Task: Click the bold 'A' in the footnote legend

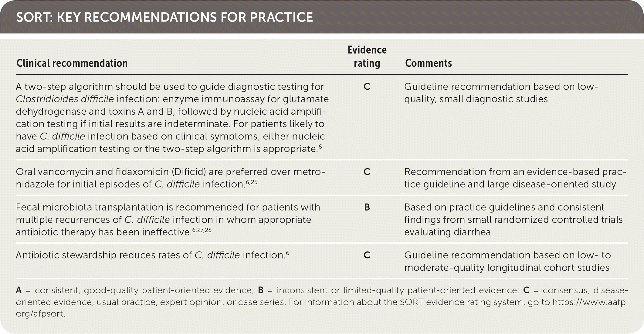Action: tap(19, 290)
